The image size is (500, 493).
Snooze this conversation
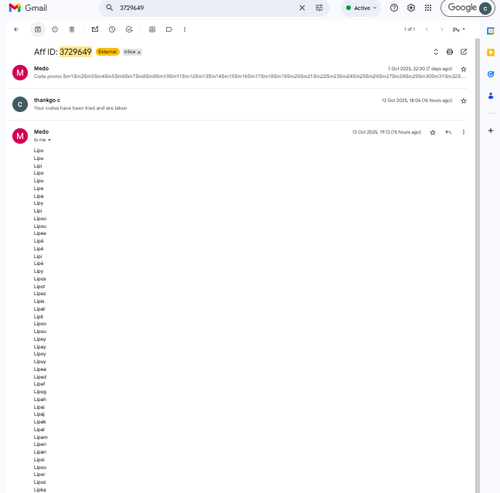tap(112, 29)
